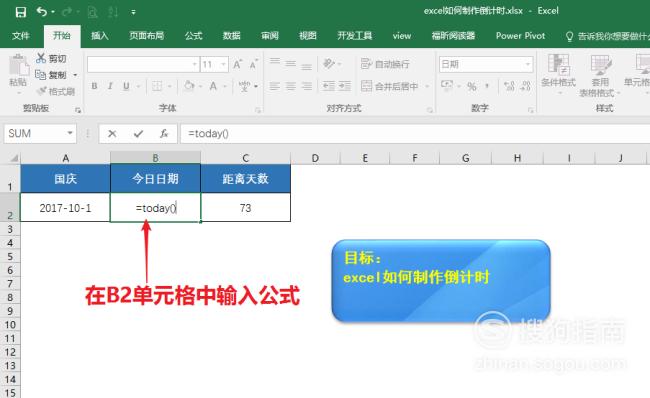Click the 粘贴 paste icon
Screen dimensions: 650x398
[x=18, y=65]
